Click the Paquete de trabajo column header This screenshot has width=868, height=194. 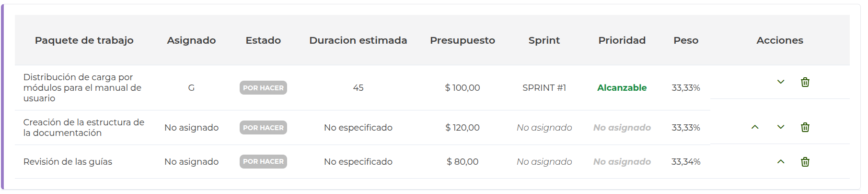click(x=84, y=40)
